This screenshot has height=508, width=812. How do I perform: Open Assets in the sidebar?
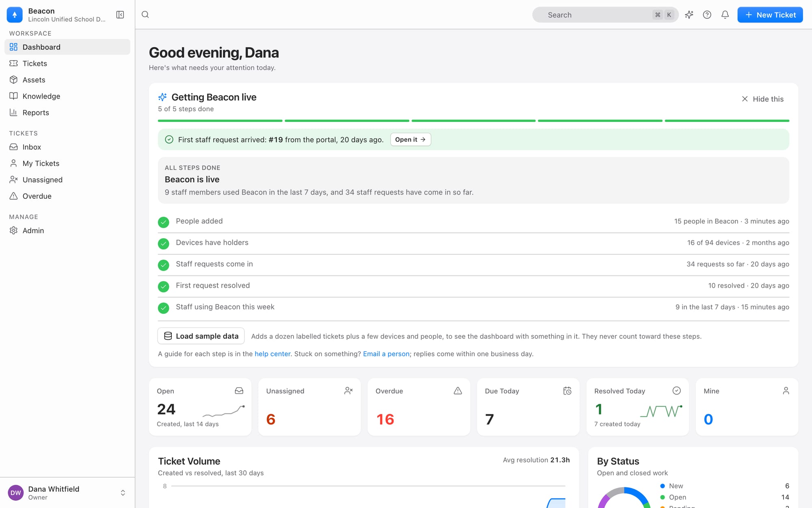coord(67,80)
